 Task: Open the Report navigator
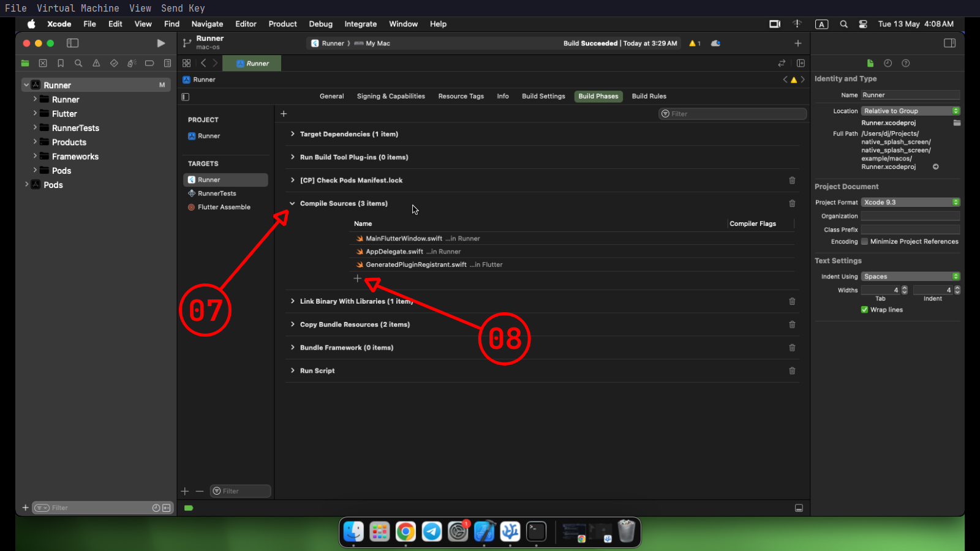click(x=167, y=63)
